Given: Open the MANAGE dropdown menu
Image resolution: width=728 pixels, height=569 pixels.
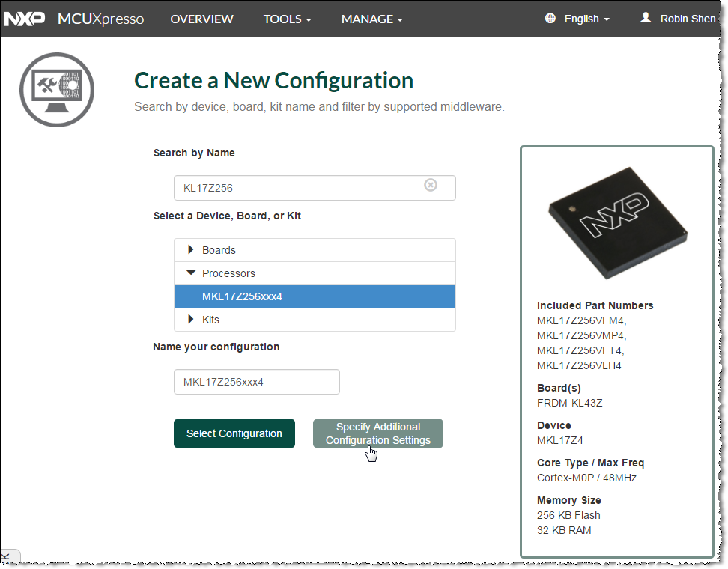Looking at the screenshot, I should tap(372, 19).
